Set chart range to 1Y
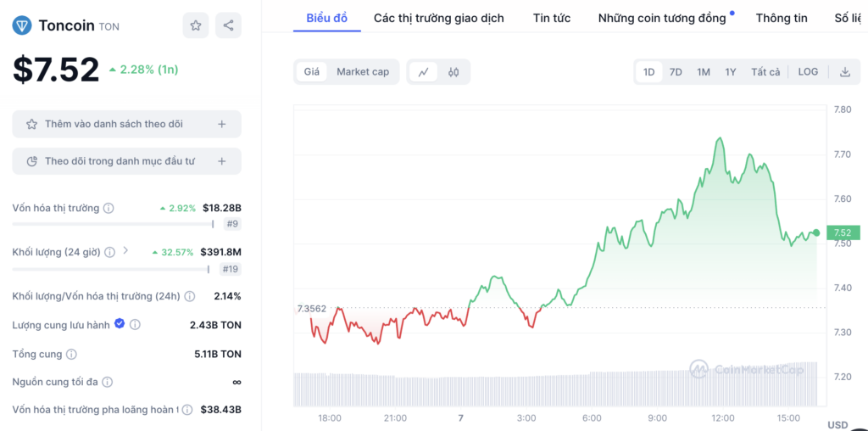The width and height of the screenshot is (868, 431). click(731, 72)
